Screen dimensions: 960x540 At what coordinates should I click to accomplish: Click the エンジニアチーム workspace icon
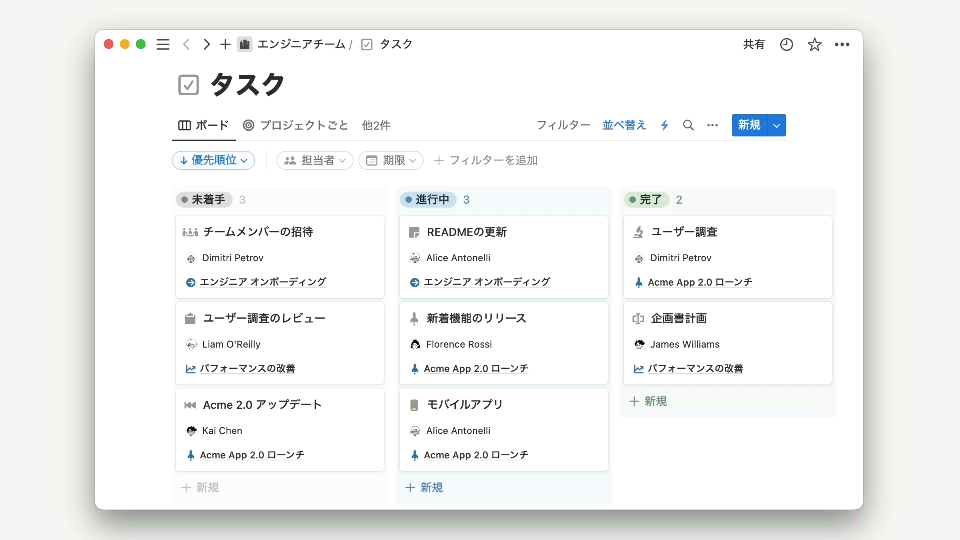point(244,44)
